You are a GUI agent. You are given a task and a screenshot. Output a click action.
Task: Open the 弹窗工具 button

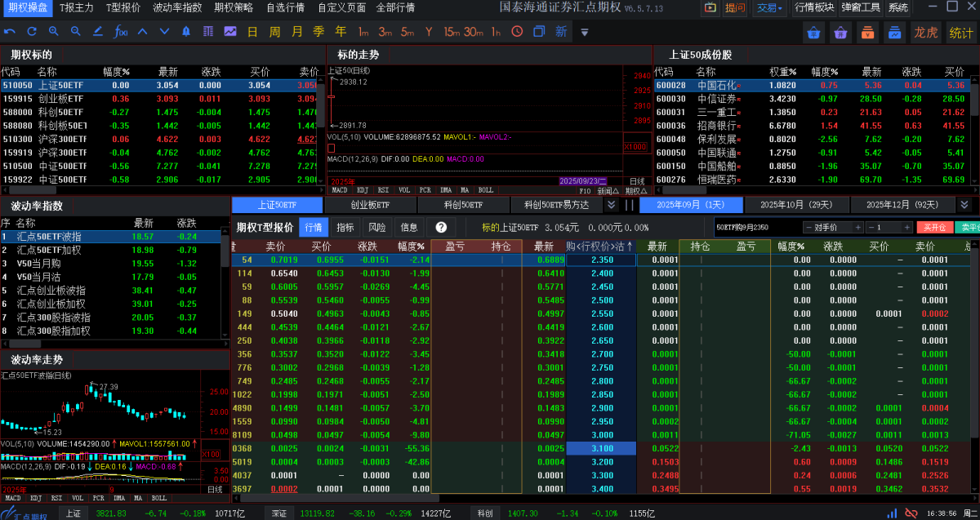[861, 8]
